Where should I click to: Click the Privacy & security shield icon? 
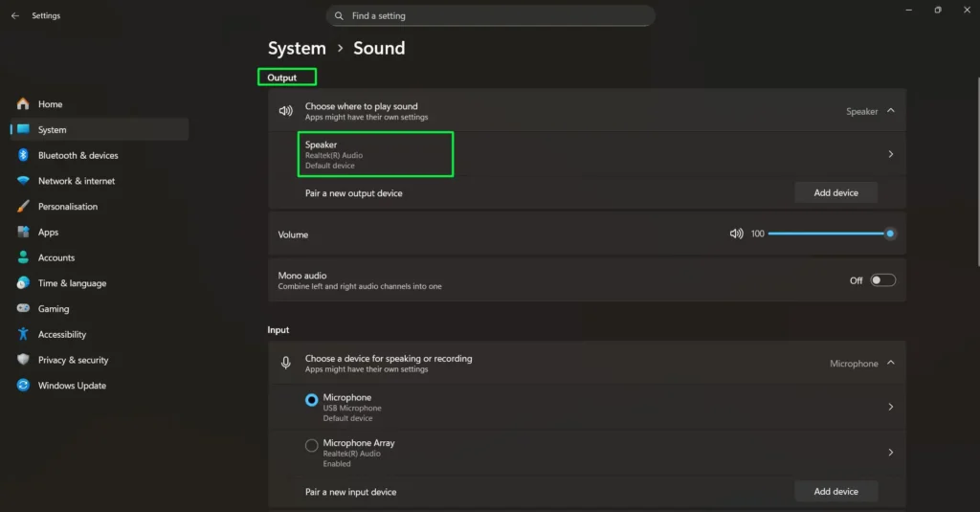tap(23, 360)
